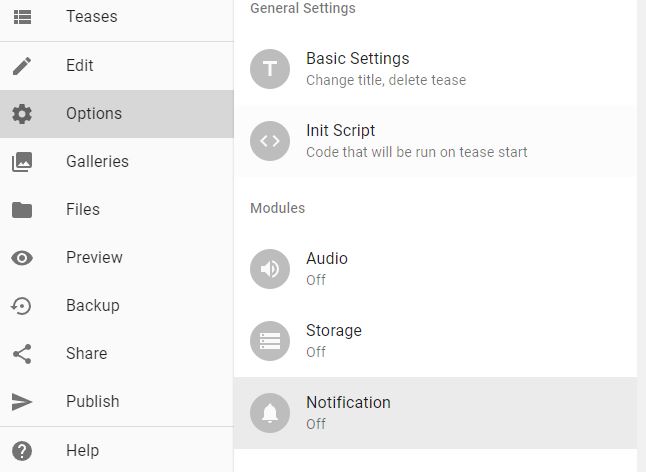Select the Preview menu entry
The width and height of the screenshot is (646, 472).
[117, 258]
